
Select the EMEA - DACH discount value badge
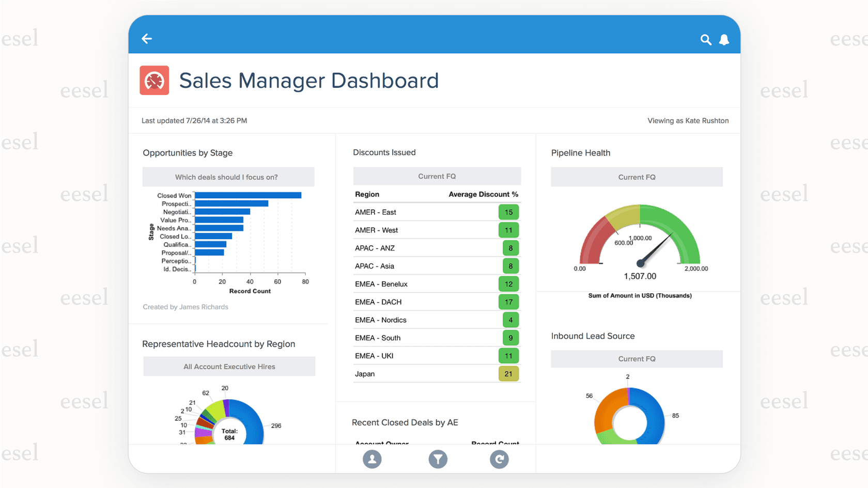508,302
